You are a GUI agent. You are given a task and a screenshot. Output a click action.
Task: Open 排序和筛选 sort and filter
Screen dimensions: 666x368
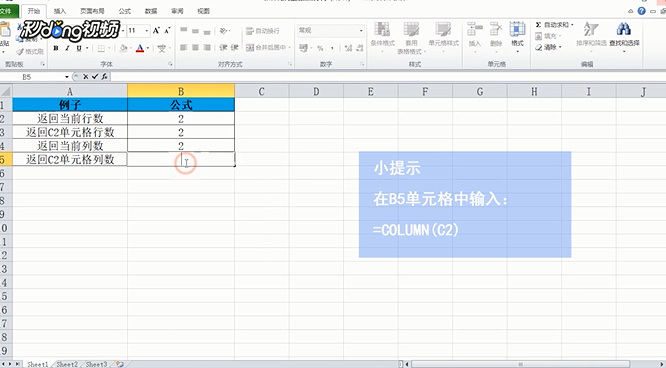(590, 37)
